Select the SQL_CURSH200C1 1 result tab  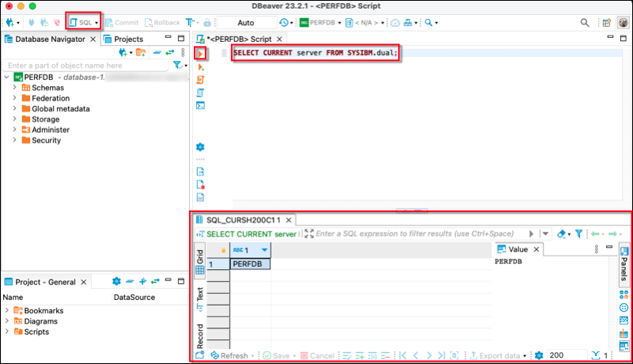241,219
